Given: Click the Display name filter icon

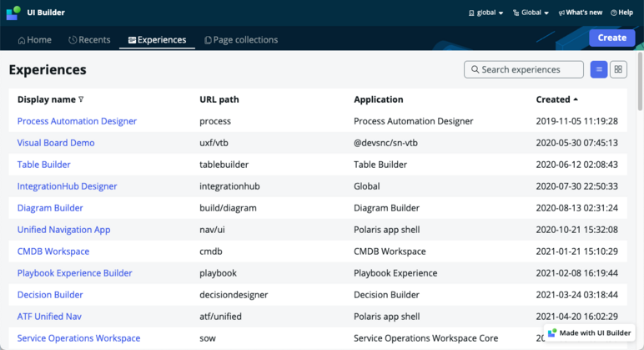Looking at the screenshot, I should tap(81, 99).
